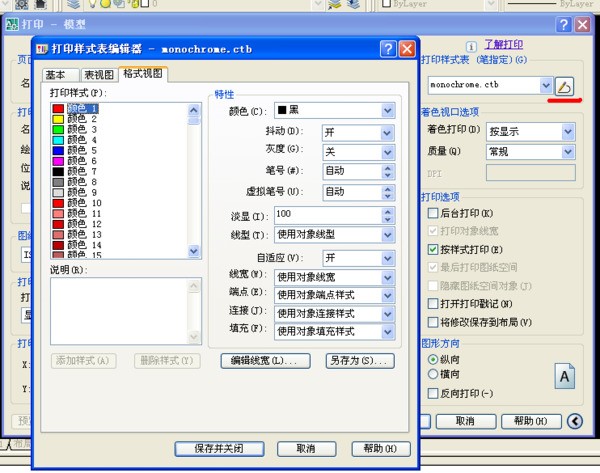Click plot style list scroll down arrow
600x473 pixels.
[x=194, y=251]
